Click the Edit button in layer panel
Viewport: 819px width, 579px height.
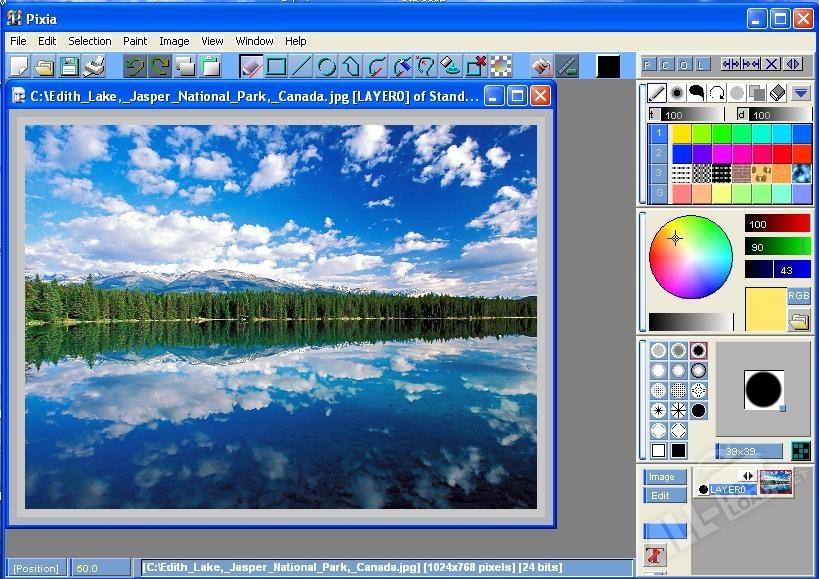pos(661,495)
